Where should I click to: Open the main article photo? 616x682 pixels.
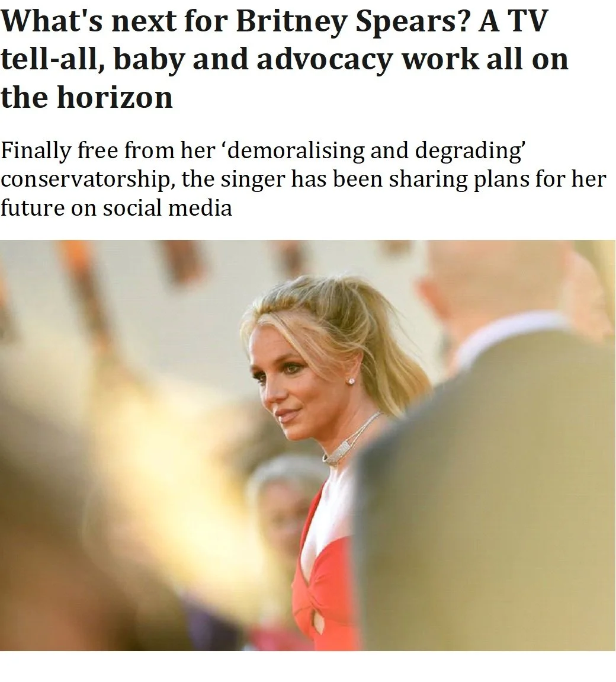coord(308,446)
